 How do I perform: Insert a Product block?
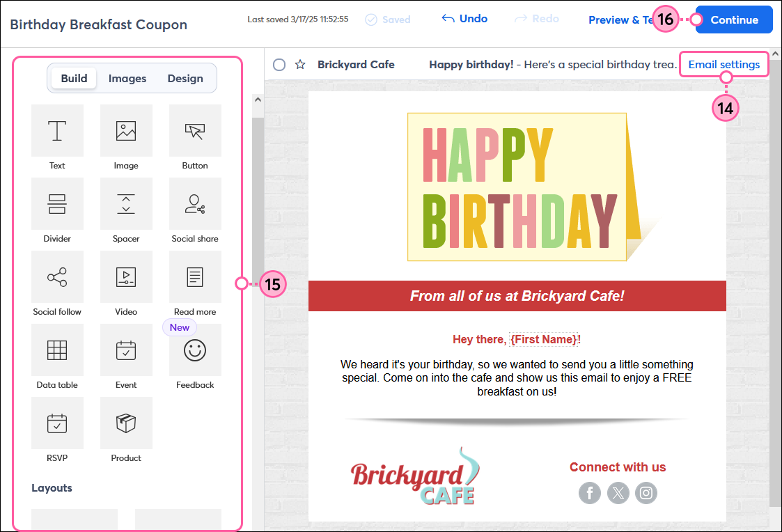[x=126, y=423]
